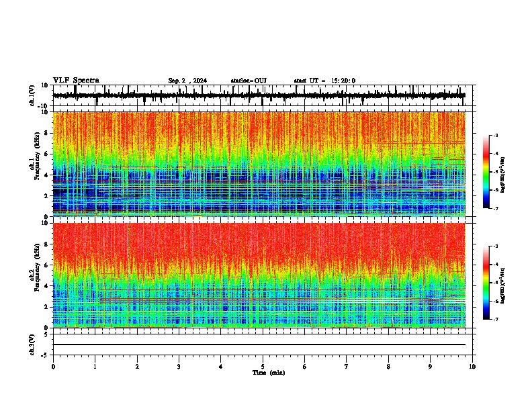
Task: Click the "-7" label on ch.1 color bar
Action: coord(495,208)
